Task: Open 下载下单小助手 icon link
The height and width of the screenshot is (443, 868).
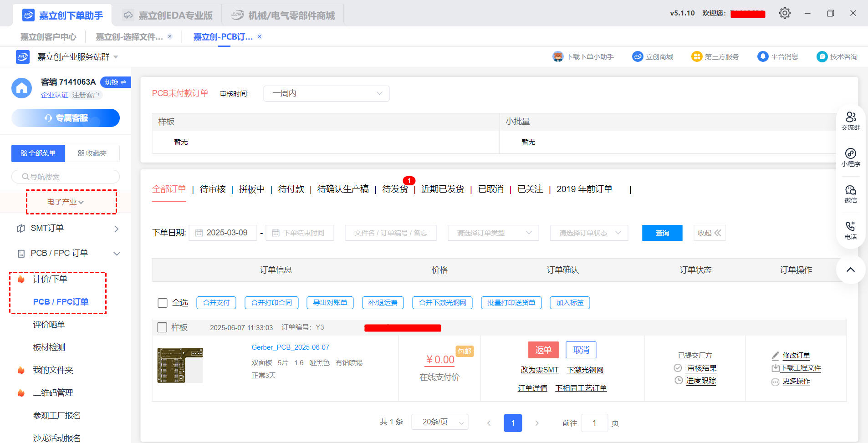Action: point(558,56)
